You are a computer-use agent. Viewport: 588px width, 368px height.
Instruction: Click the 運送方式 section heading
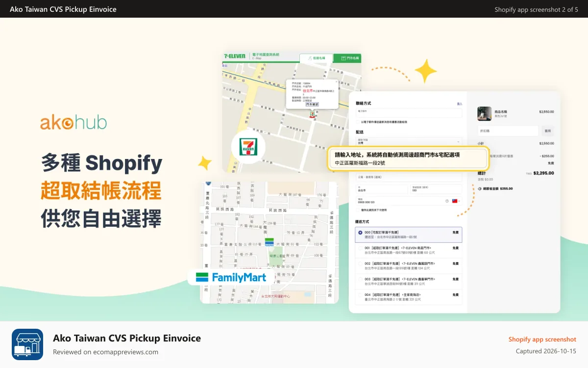click(x=363, y=222)
